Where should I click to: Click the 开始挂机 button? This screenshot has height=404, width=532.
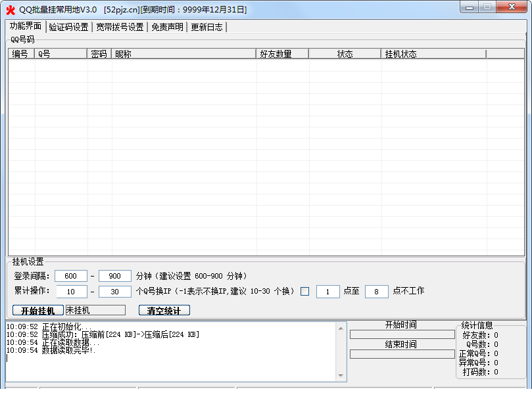[x=38, y=311]
